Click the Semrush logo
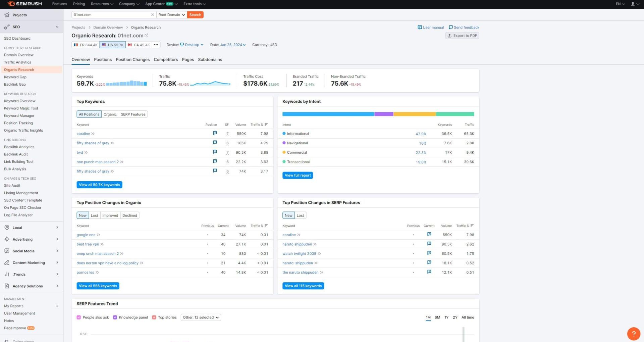 click(x=24, y=4)
